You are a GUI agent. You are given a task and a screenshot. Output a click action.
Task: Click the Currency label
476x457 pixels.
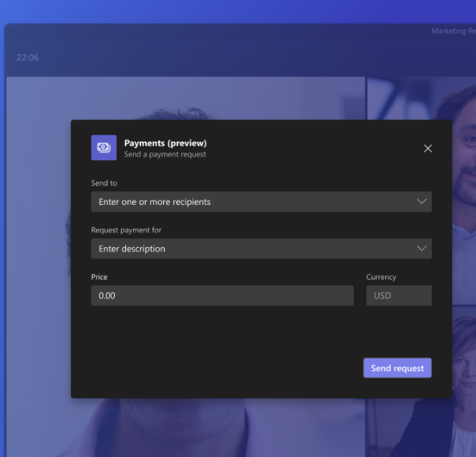[381, 277]
